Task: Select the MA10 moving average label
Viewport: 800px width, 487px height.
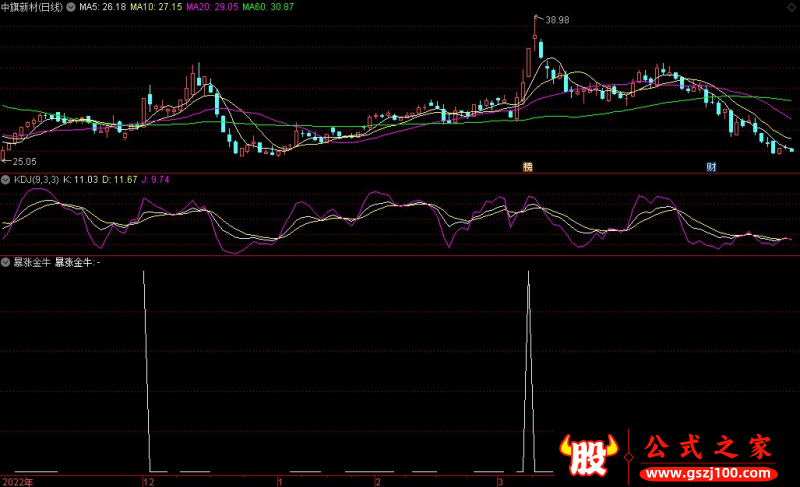Action: [157, 6]
